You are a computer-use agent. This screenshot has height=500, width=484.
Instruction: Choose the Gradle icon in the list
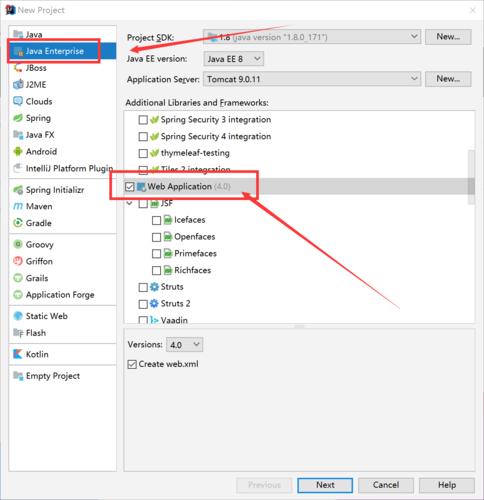(x=18, y=223)
